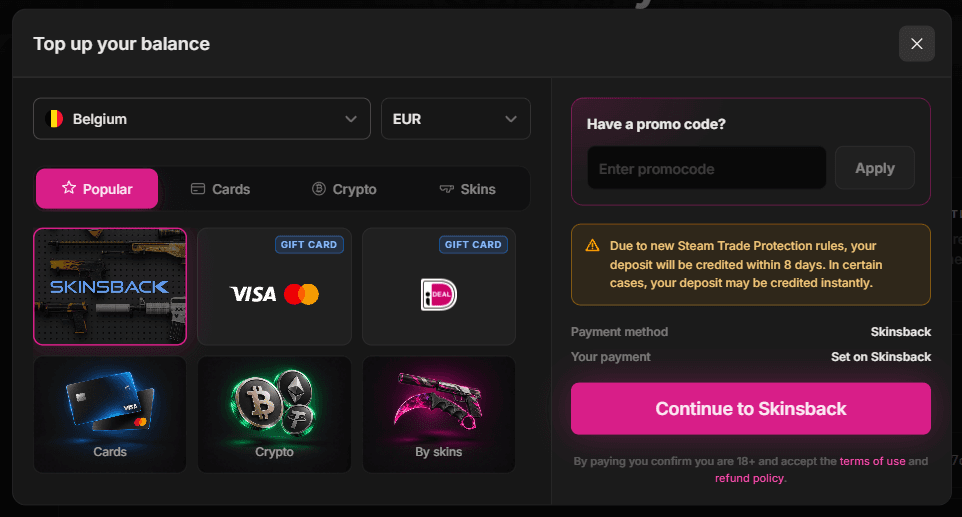This screenshot has width=962, height=517.
Task: Switch to the Crypto tab
Action: pos(344,189)
